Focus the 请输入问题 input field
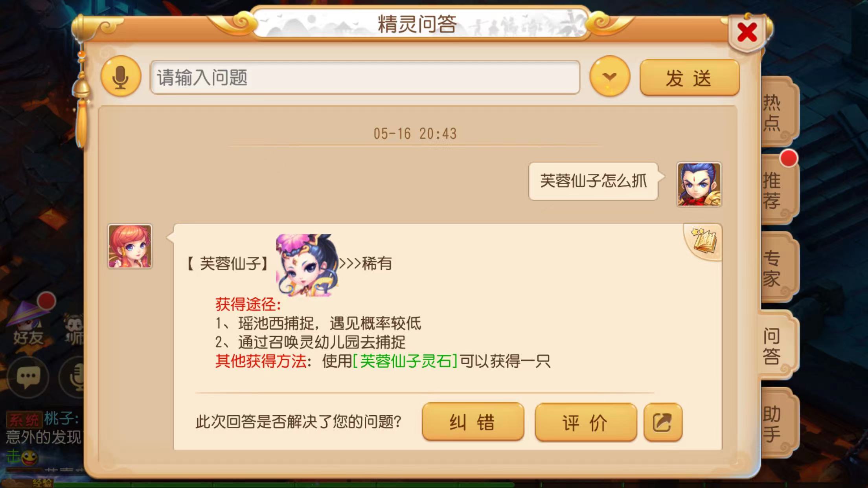Viewport: 868px width, 488px height. (x=365, y=77)
